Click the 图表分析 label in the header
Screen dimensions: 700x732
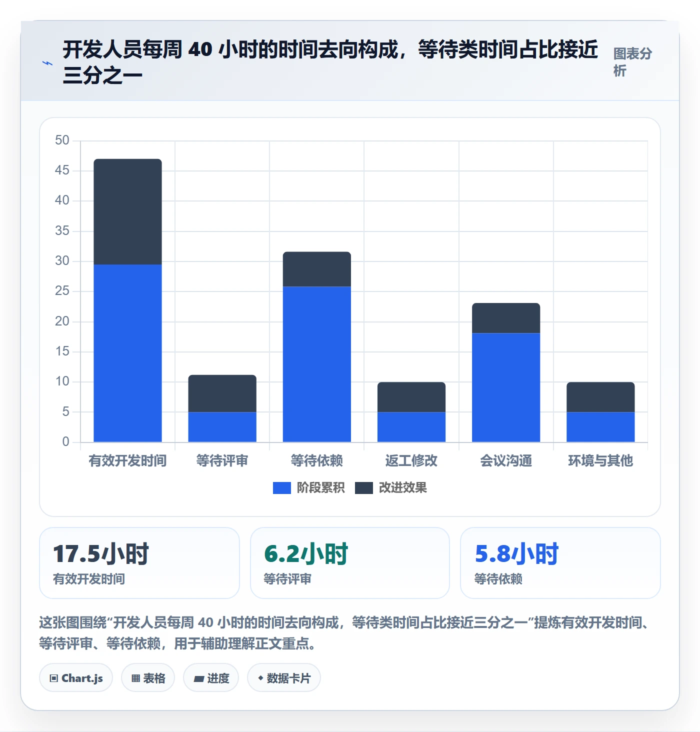coord(632,62)
